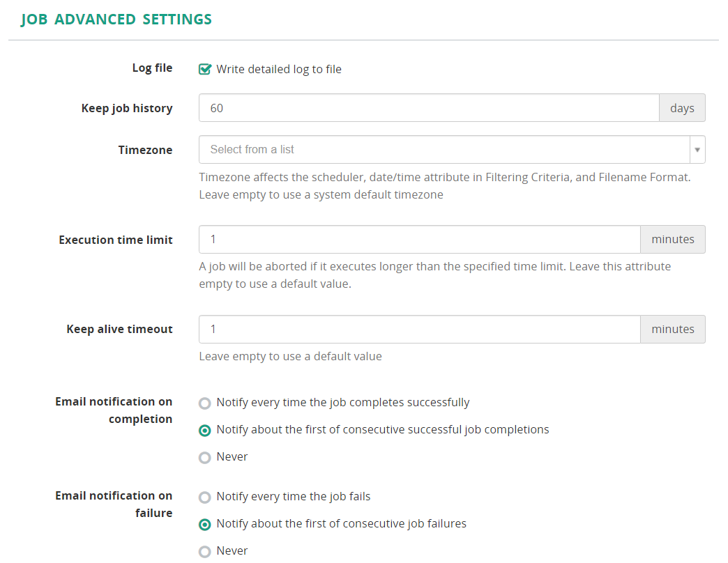The image size is (728, 563).
Task: Click the Email notification on failure label
Action: click(114, 504)
